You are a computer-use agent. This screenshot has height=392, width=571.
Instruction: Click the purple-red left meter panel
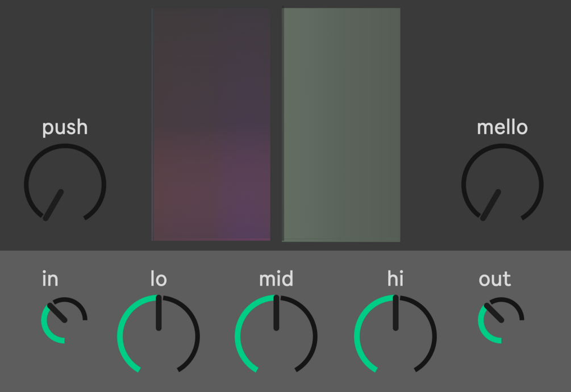[x=211, y=125]
